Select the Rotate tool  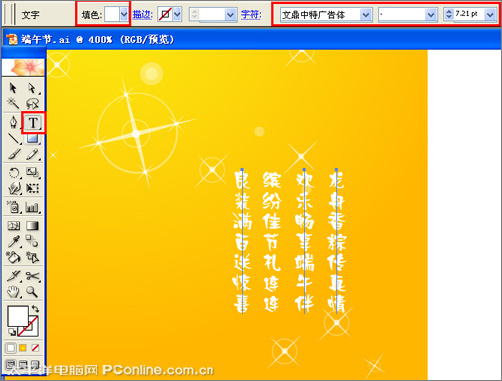pos(13,173)
